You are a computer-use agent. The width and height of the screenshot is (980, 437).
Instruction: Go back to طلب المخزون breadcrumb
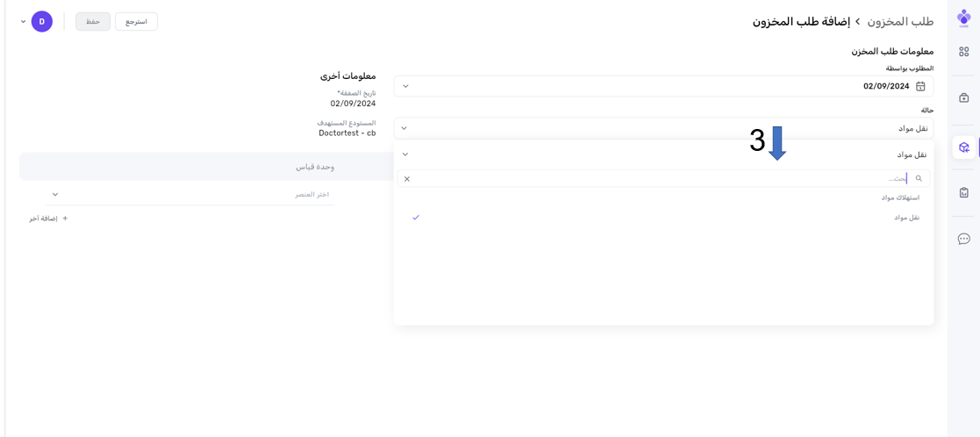point(900,21)
